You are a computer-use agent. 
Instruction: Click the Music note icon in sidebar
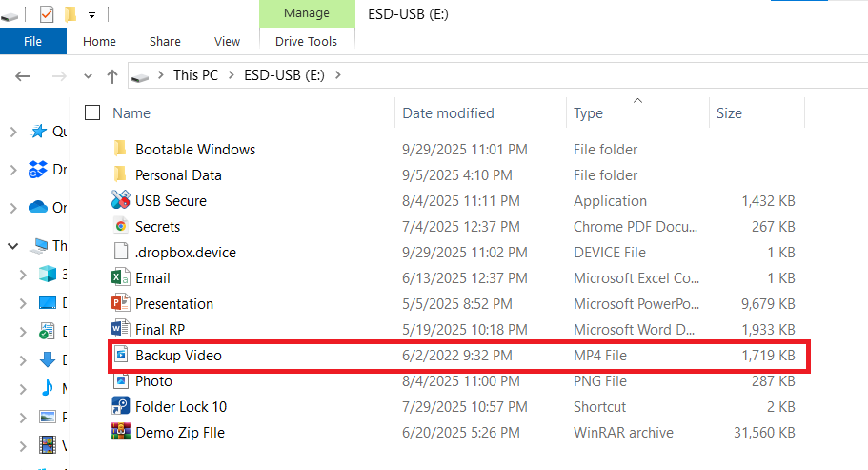click(x=48, y=387)
